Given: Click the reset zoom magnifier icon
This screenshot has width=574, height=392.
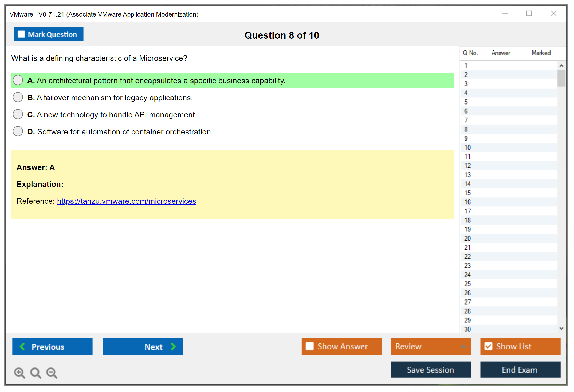Looking at the screenshot, I should tap(36, 373).
